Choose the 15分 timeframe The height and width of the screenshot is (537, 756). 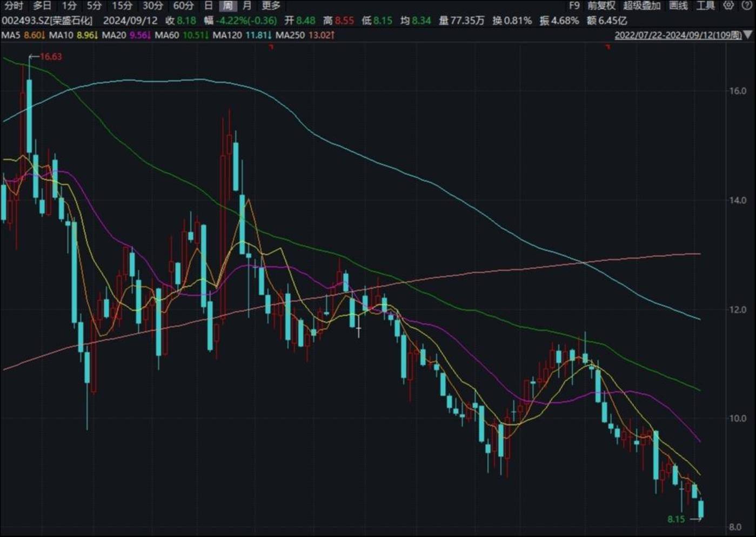click(122, 5)
